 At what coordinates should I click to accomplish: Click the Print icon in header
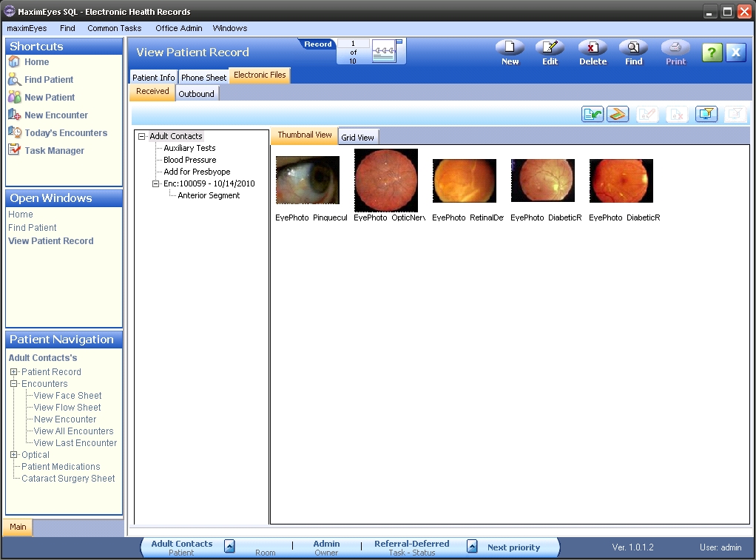[675, 48]
